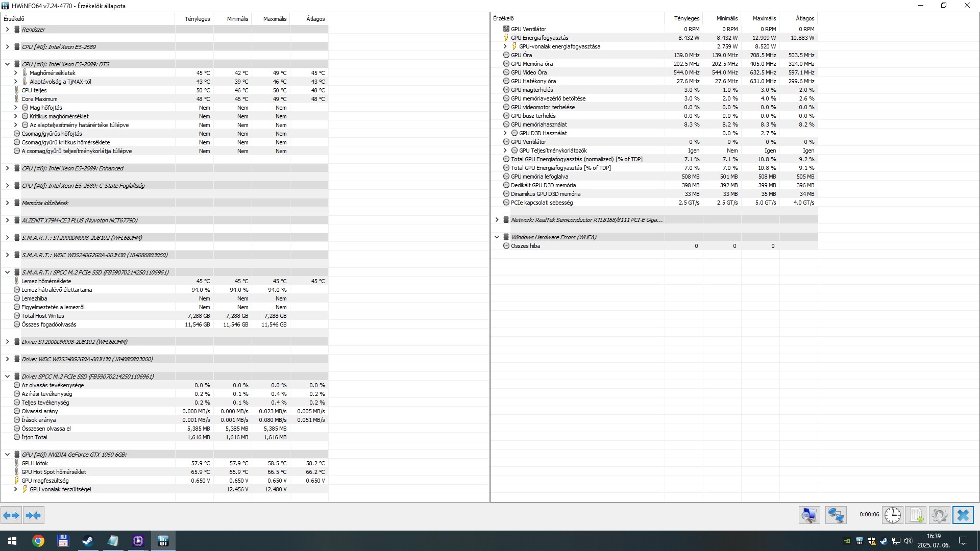
Task: Click the left Tényleges column header
Action: (197, 19)
